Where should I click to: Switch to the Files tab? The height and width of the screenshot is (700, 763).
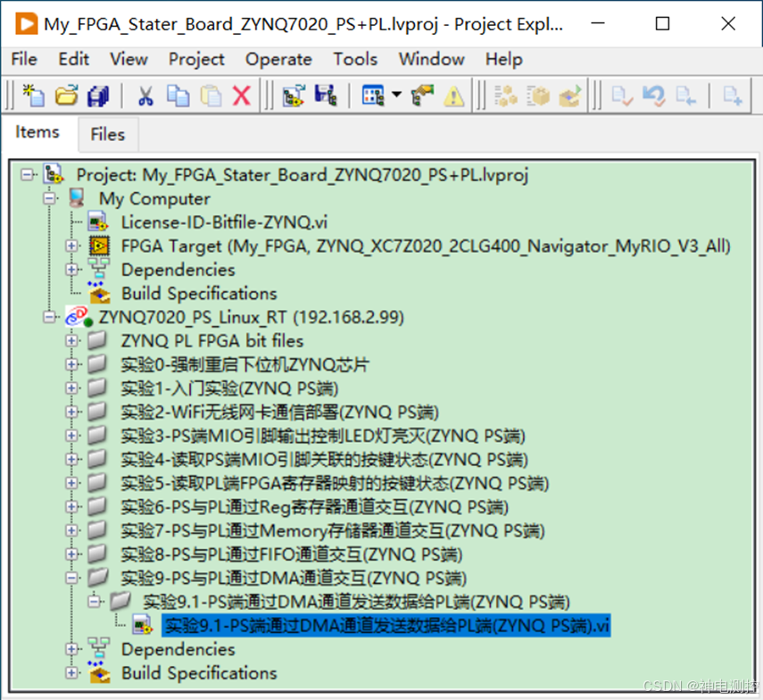coord(108,134)
